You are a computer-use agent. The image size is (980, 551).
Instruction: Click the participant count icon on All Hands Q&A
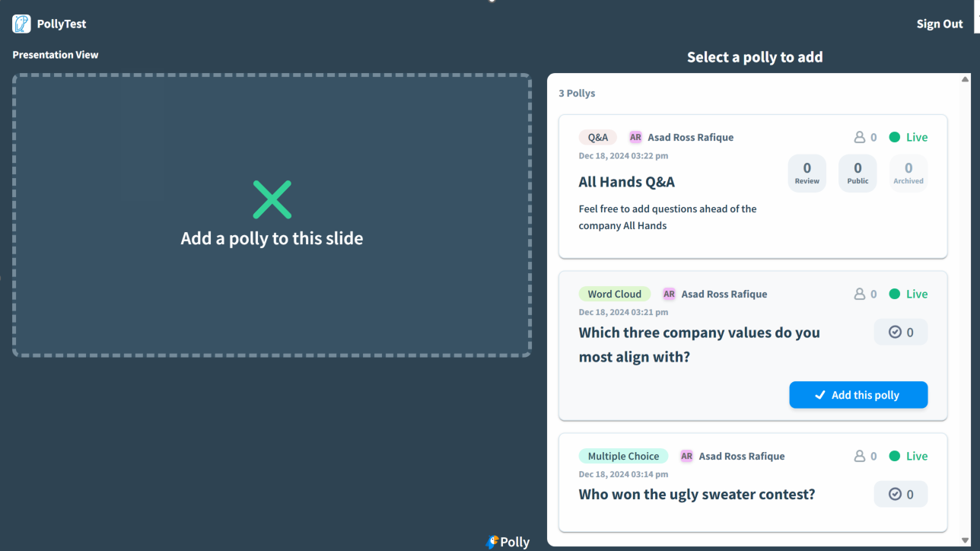861,137
